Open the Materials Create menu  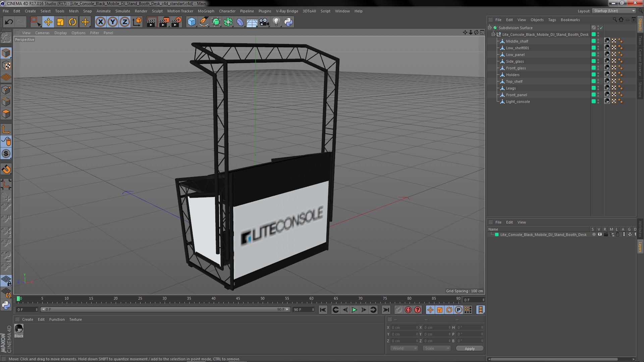coord(28,319)
